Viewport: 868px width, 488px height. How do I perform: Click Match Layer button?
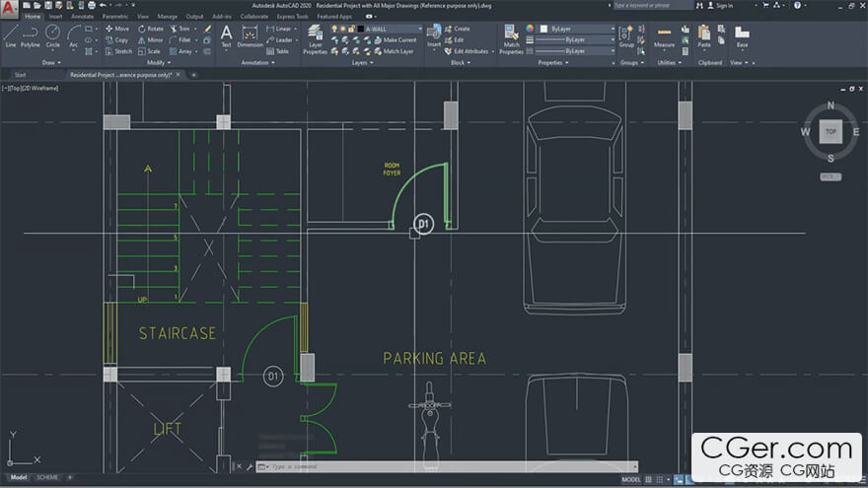[x=395, y=51]
